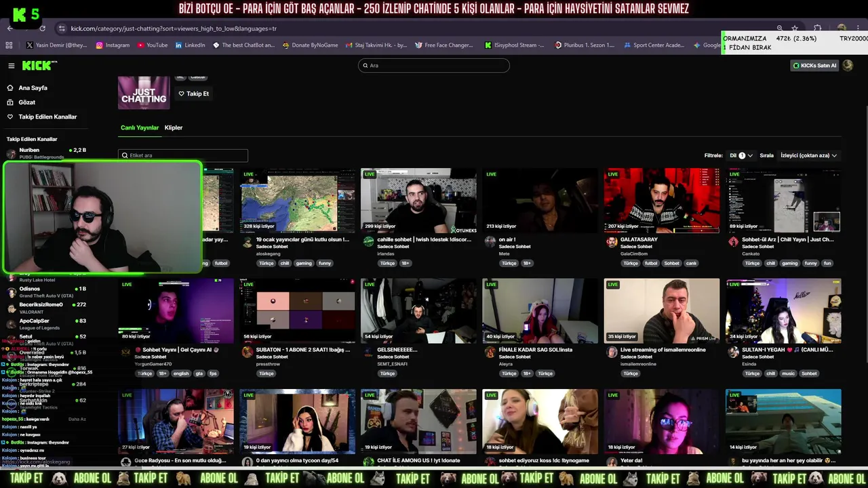This screenshot has width=868, height=488.
Task: Click the KICKs Satın Al button
Action: point(814,66)
